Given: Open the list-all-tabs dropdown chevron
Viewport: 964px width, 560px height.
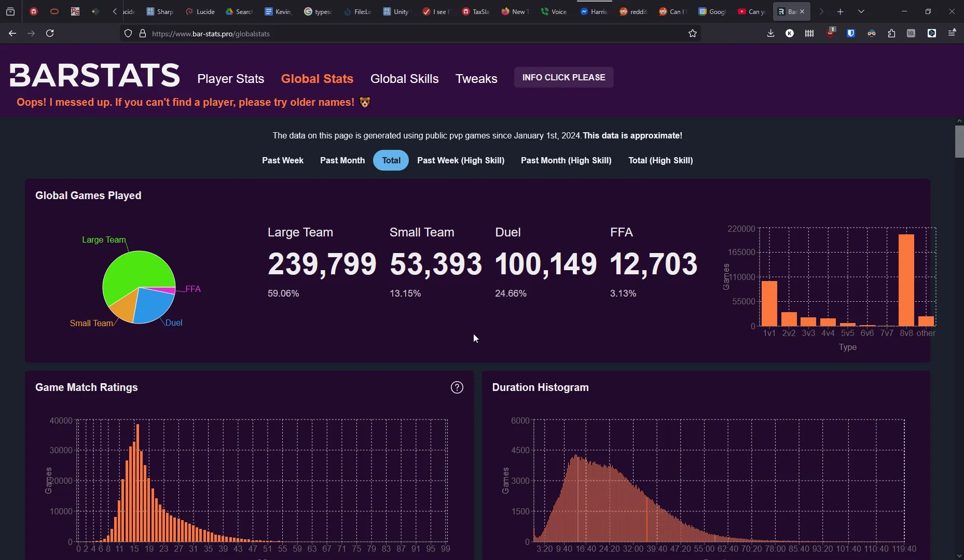Looking at the screenshot, I should 861,11.
